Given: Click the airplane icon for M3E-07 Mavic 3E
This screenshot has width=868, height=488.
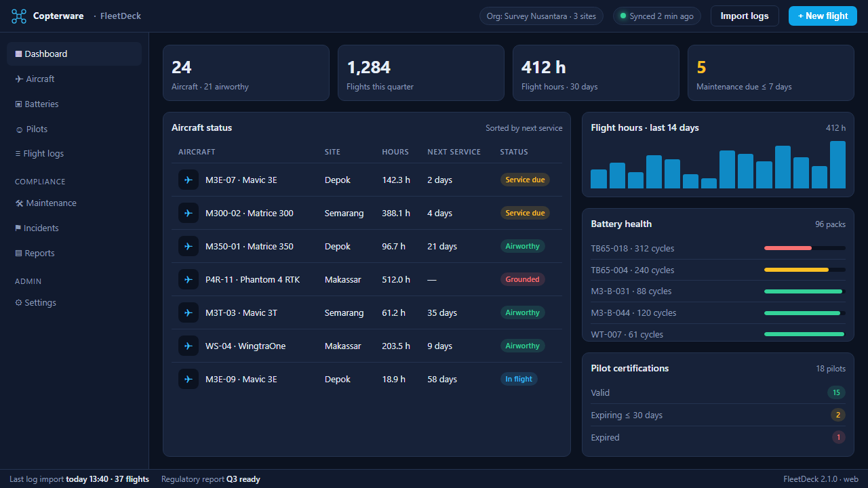Looking at the screenshot, I should (x=189, y=180).
